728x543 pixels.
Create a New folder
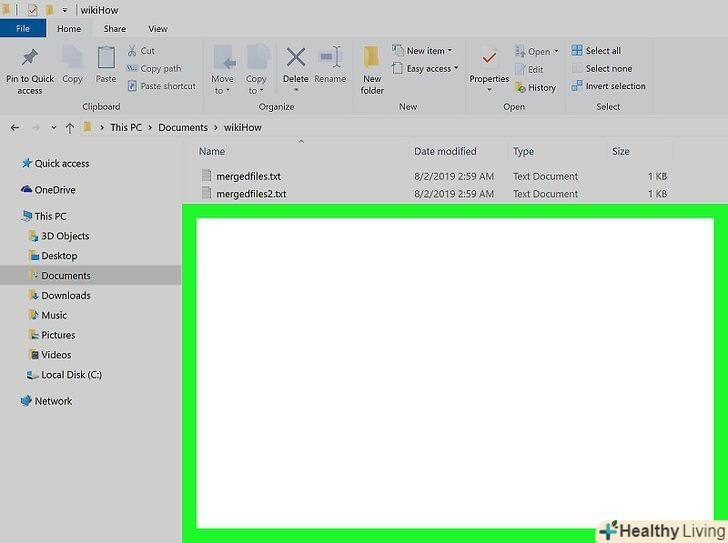pyautogui.click(x=372, y=70)
